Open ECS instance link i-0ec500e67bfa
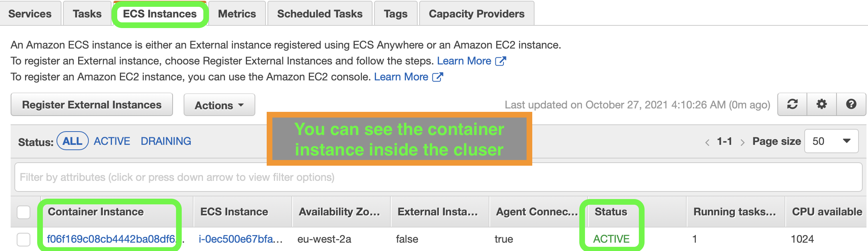This screenshot has width=868, height=251. (240, 239)
